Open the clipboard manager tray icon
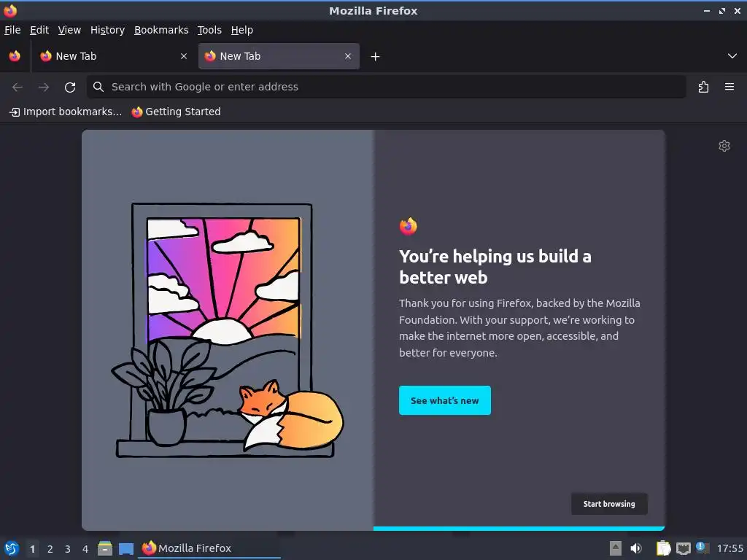747x560 pixels. tap(663, 548)
